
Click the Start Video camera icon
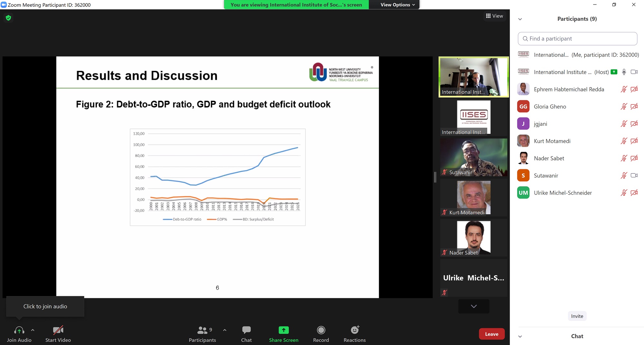[58, 330]
